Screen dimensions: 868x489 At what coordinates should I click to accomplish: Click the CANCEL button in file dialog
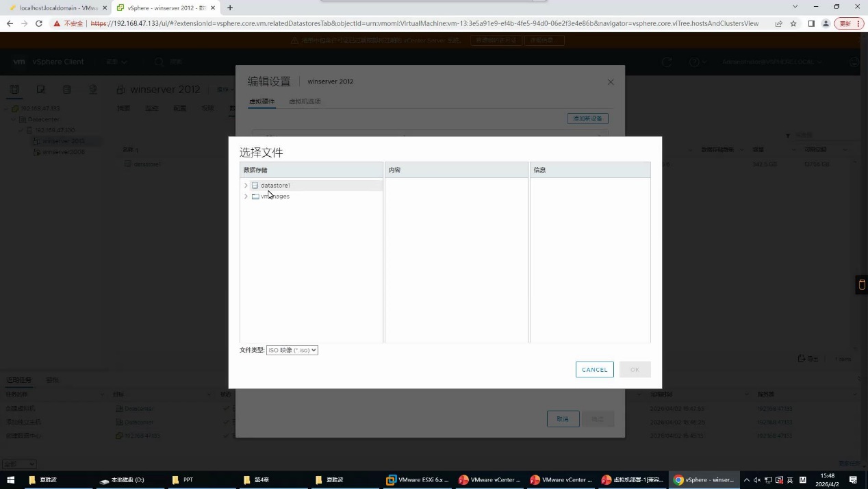coord(594,370)
